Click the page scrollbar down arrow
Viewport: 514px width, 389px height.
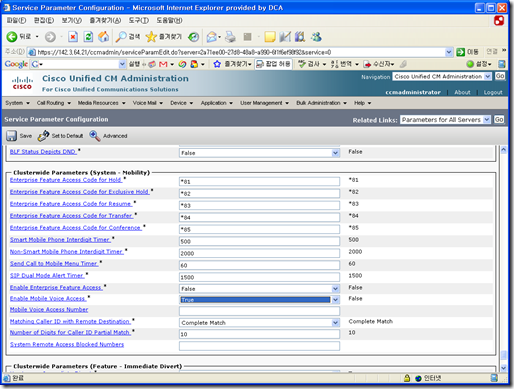pyautogui.click(x=504, y=368)
